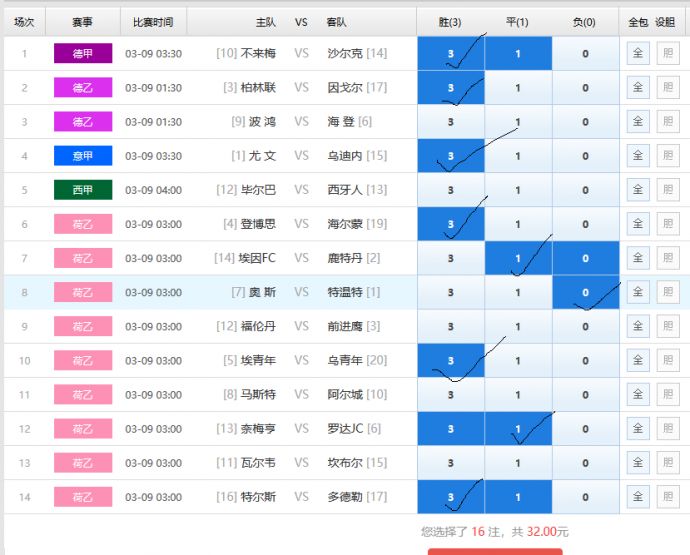Toggle win (3) for 奈梅亨 vs 罗达JC
This screenshot has width=690, height=555.
click(451, 429)
